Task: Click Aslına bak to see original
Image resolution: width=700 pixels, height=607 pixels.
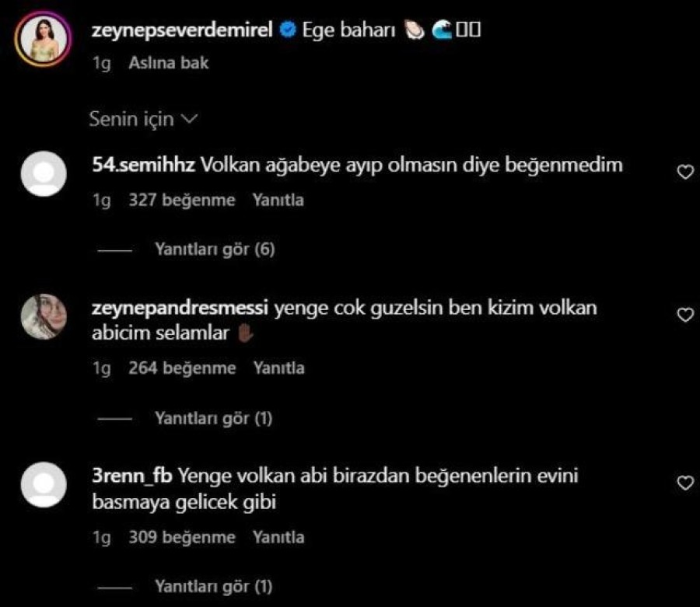Action: (168, 63)
